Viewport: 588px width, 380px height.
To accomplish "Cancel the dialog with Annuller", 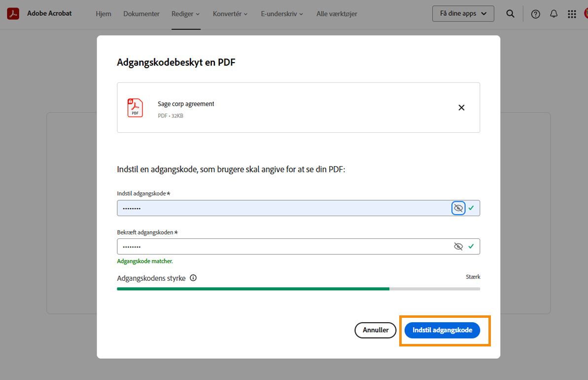I will (375, 330).
